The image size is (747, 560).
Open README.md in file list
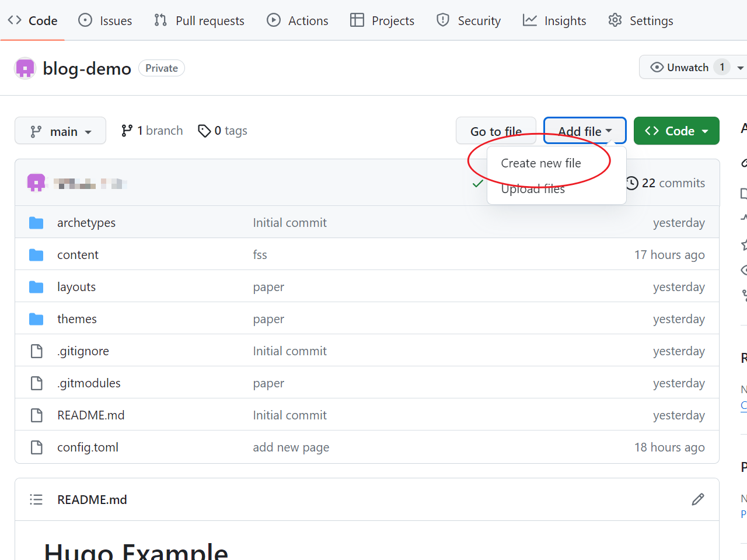click(x=91, y=415)
